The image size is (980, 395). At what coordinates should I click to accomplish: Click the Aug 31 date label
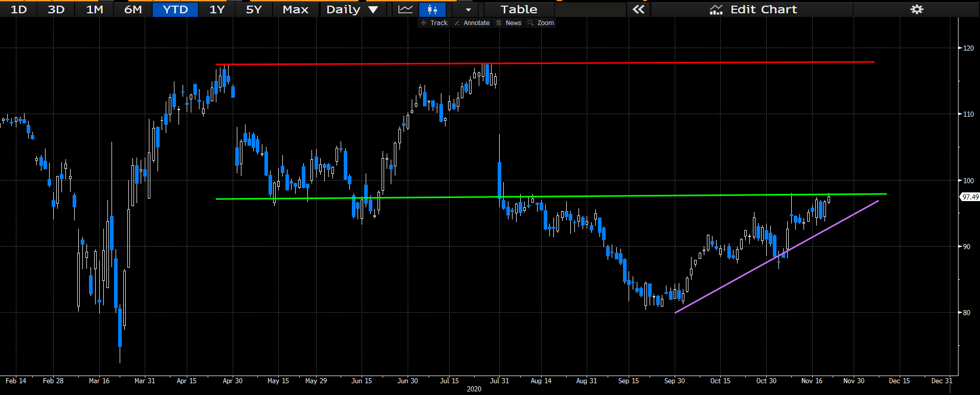(x=587, y=381)
